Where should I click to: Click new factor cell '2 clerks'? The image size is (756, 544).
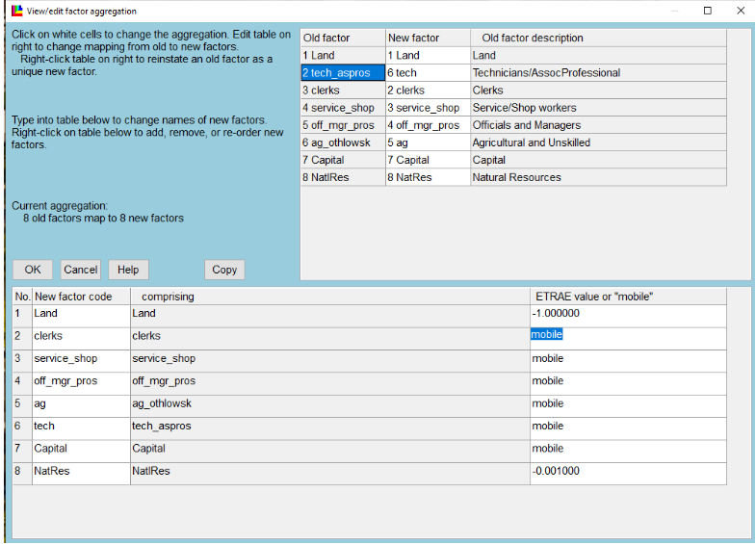point(429,91)
